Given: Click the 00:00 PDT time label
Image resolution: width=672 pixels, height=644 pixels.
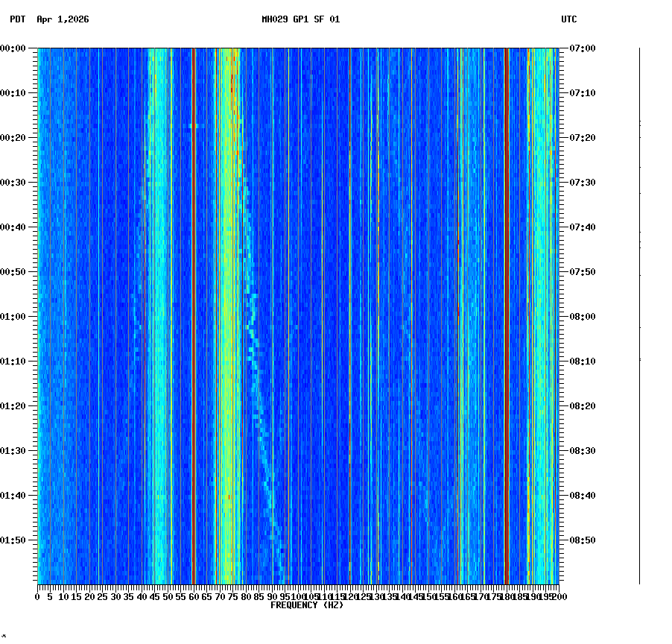Looking at the screenshot, I should coord(12,48).
